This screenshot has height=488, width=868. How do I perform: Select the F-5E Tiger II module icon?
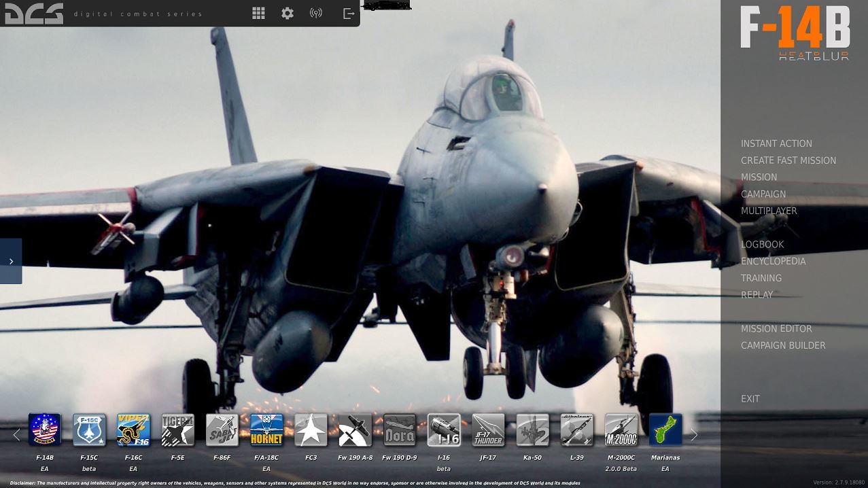(178, 430)
